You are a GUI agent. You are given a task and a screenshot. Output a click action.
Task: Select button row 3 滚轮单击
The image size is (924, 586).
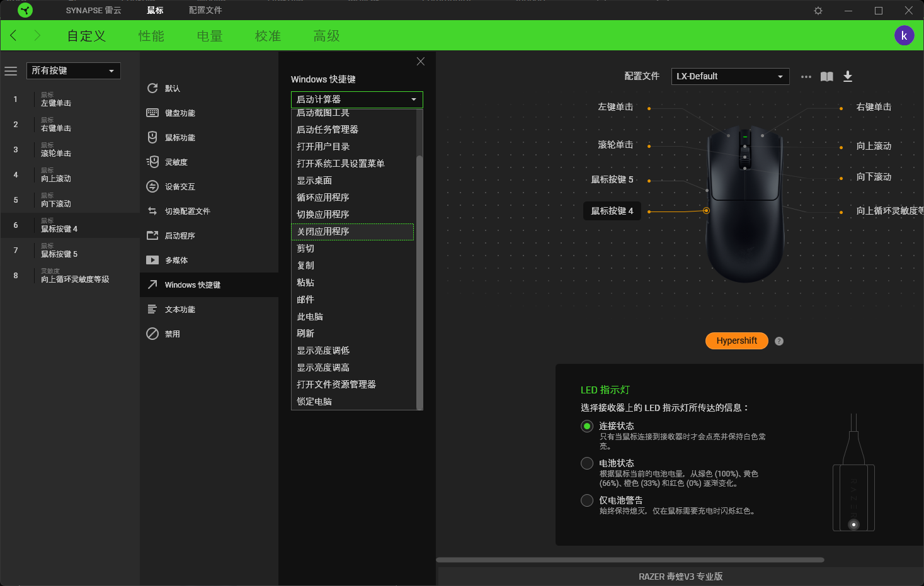point(70,150)
